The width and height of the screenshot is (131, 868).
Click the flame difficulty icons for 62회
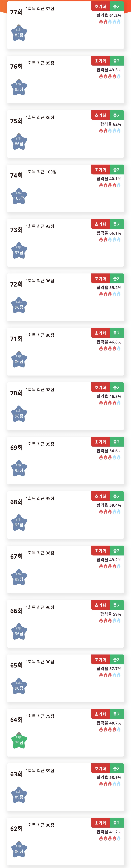pos(110,838)
